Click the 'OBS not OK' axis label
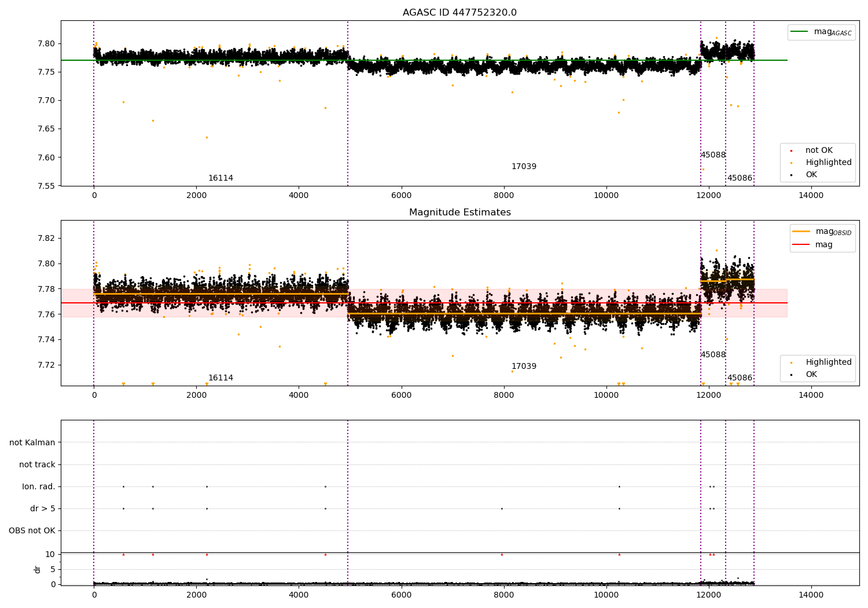 tap(32, 531)
